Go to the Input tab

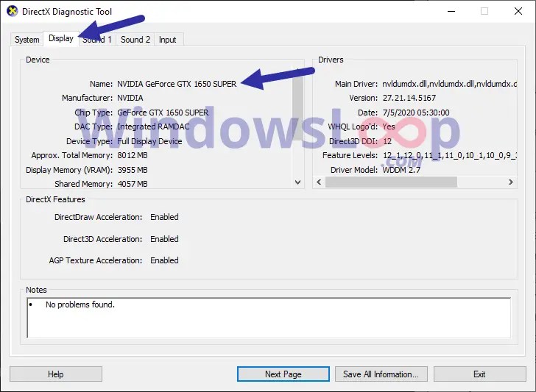168,40
